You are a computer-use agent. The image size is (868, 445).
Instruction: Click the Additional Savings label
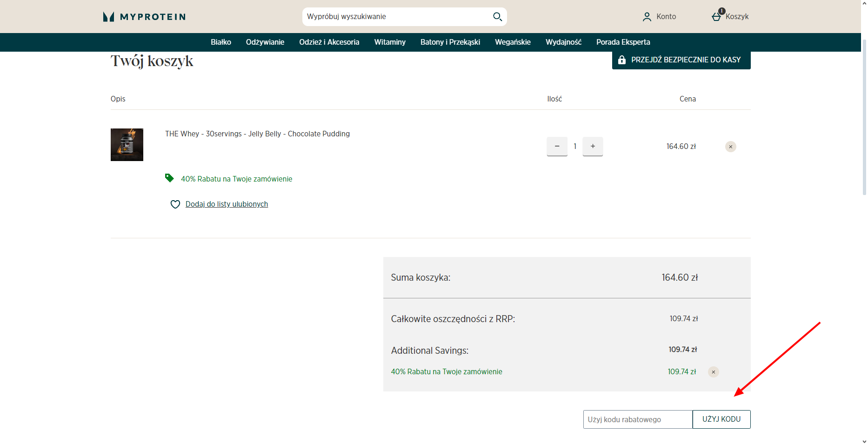point(430,351)
